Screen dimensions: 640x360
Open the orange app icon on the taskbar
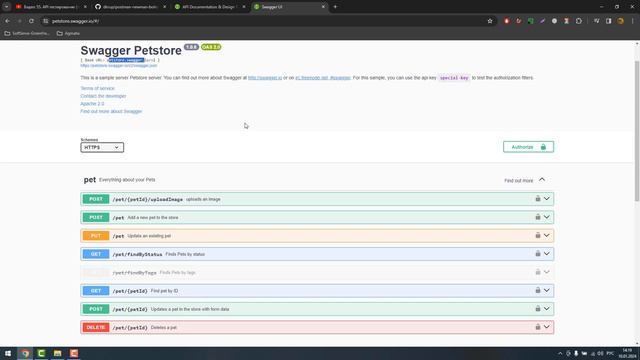pyautogui.click(x=74, y=353)
